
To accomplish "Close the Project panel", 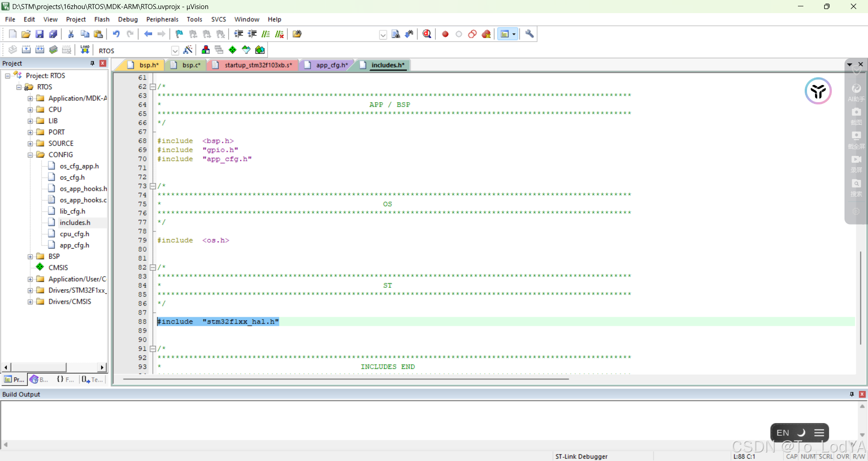I will [103, 63].
